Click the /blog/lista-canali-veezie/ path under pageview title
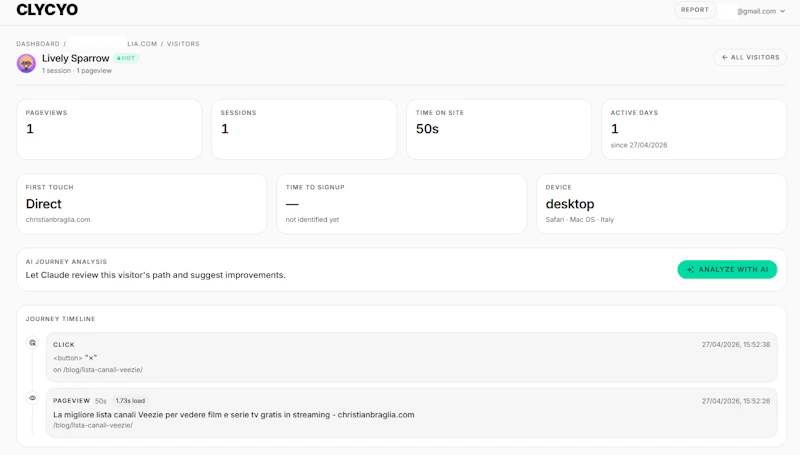 (x=93, y=425)
